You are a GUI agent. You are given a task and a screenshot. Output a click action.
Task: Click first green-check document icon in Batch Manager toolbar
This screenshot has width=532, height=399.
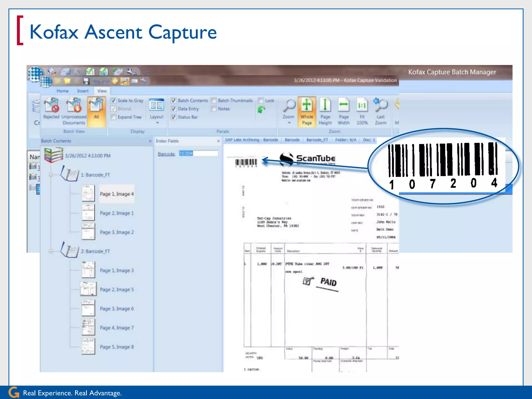[x=90, y=71]
